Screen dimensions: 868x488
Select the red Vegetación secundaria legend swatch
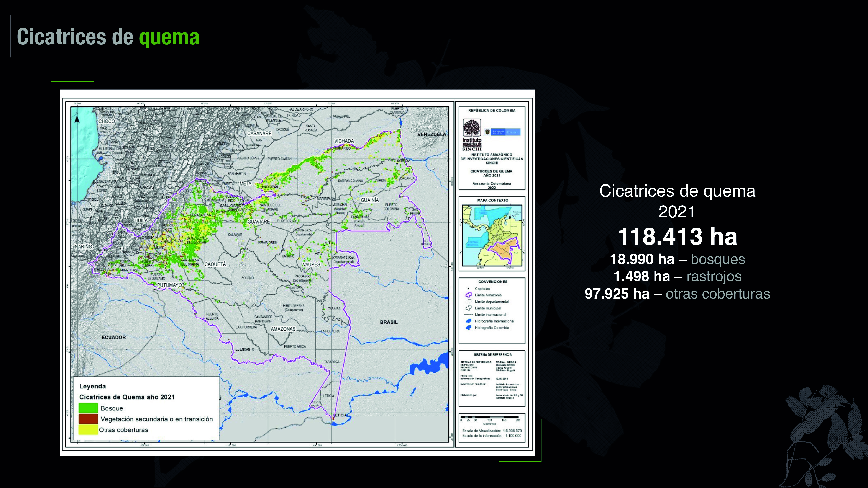coord(88,419)
